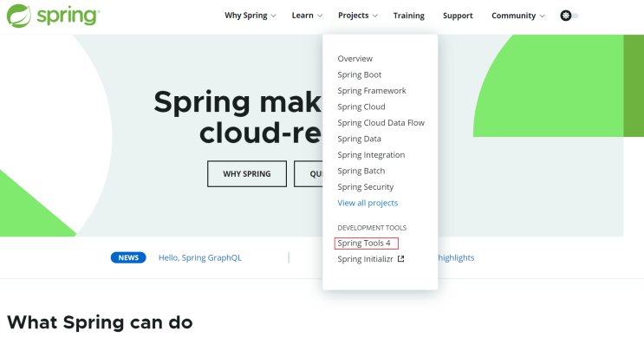Choose Spring Boot from the menu
Image resolution: width=644 pixels, height=344 pixels.
(x=360, y=75)
